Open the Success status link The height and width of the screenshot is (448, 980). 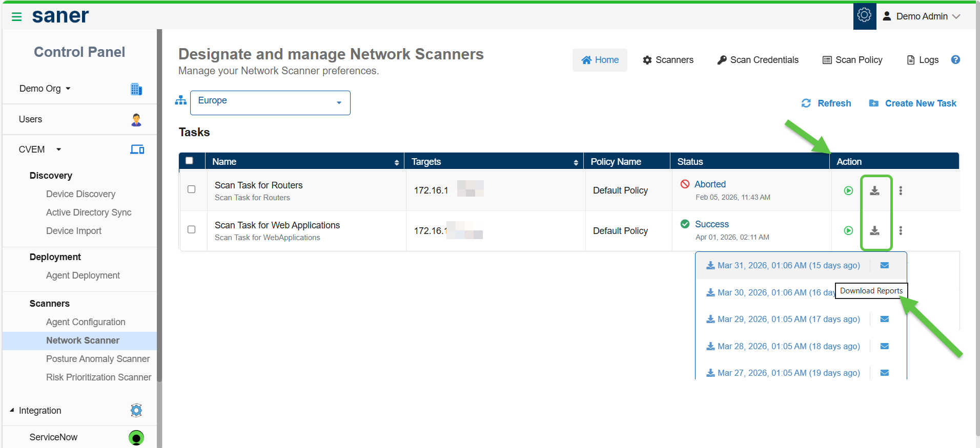(711, 224)
